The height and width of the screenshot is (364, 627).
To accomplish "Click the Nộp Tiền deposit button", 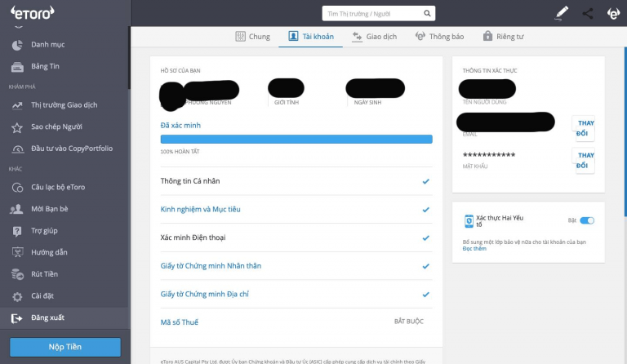I will tap(65, 347).
